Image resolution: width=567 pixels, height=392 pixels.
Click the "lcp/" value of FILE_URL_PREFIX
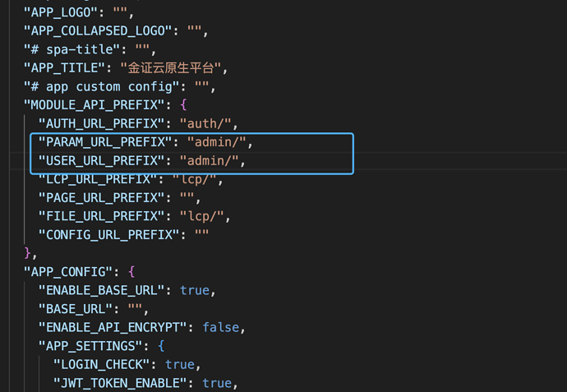(205, 216)
